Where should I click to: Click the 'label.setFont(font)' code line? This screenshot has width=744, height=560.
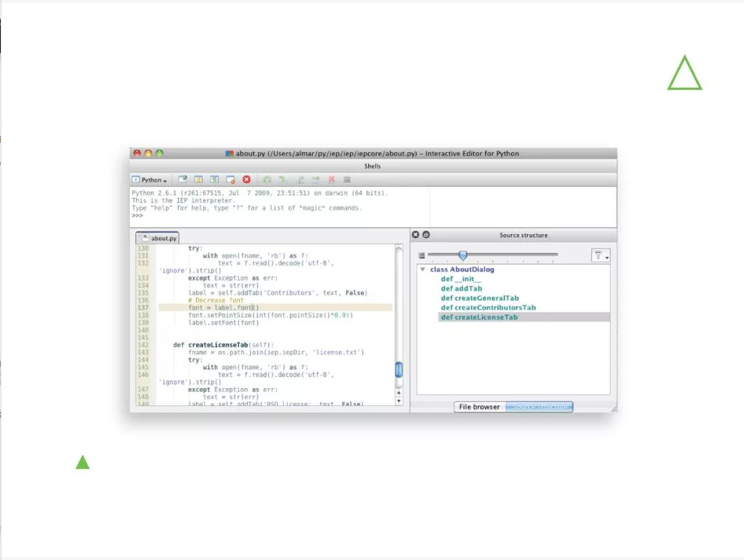tap(224, 322)
